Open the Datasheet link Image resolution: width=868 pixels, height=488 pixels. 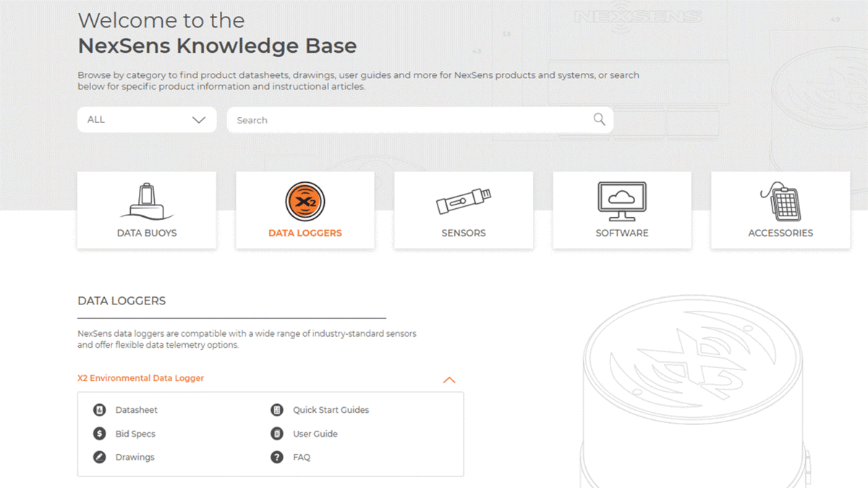click(136, 410)
